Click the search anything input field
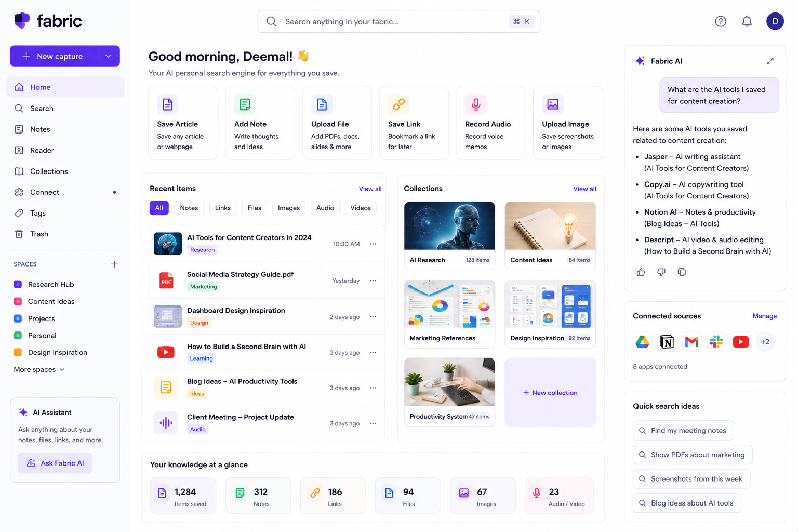 399,21
